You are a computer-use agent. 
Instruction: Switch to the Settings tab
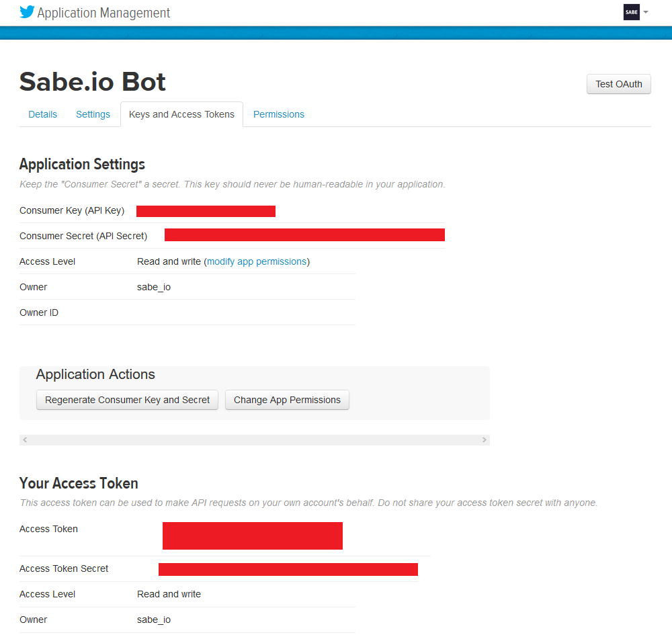tap(93, 114)
